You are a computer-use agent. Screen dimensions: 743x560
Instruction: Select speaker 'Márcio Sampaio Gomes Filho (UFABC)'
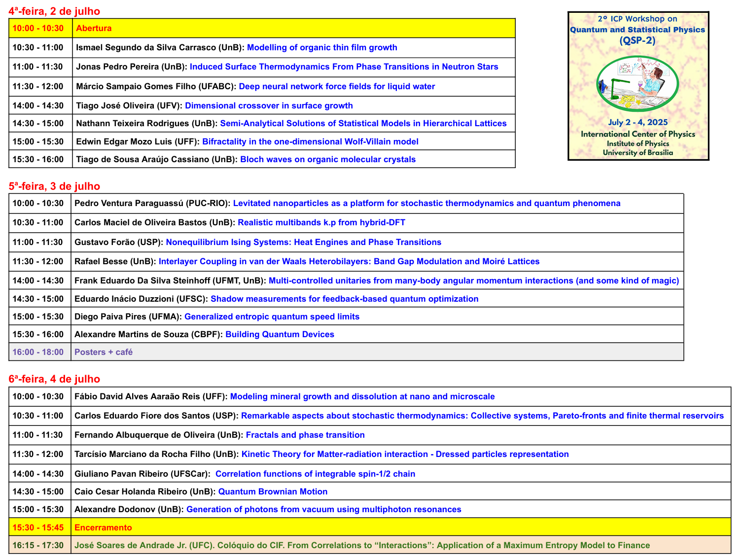(156, 86)
